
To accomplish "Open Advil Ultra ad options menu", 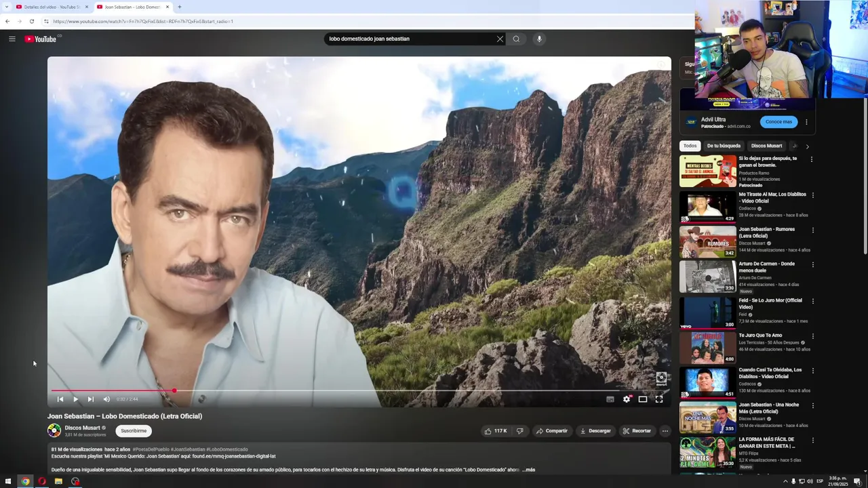I will coord(806,123).
